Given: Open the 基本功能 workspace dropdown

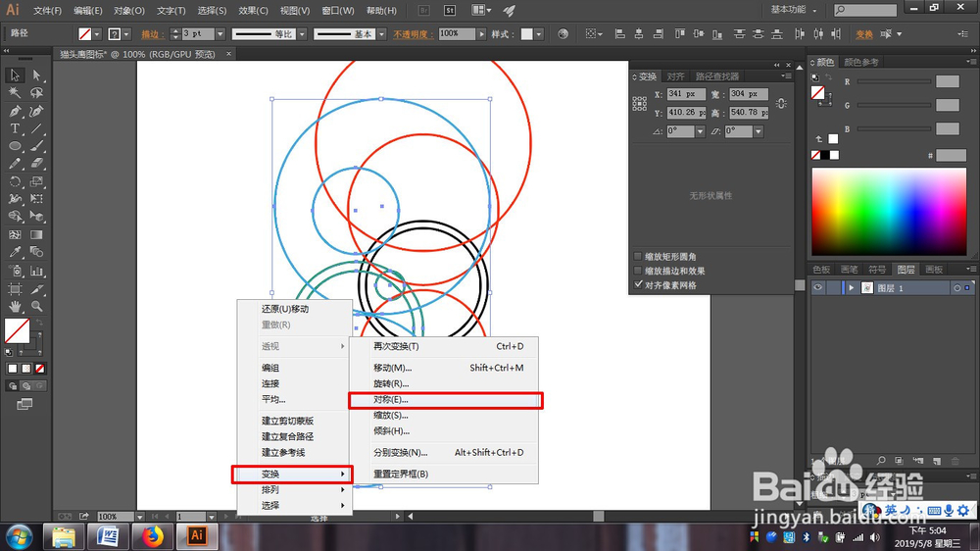Looking at the screenshot, I should (x=794, y=10).
